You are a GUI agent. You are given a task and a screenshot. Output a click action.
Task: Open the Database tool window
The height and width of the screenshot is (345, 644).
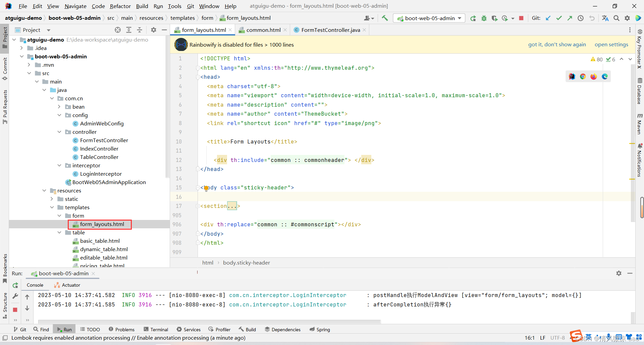tap(640, 91)
